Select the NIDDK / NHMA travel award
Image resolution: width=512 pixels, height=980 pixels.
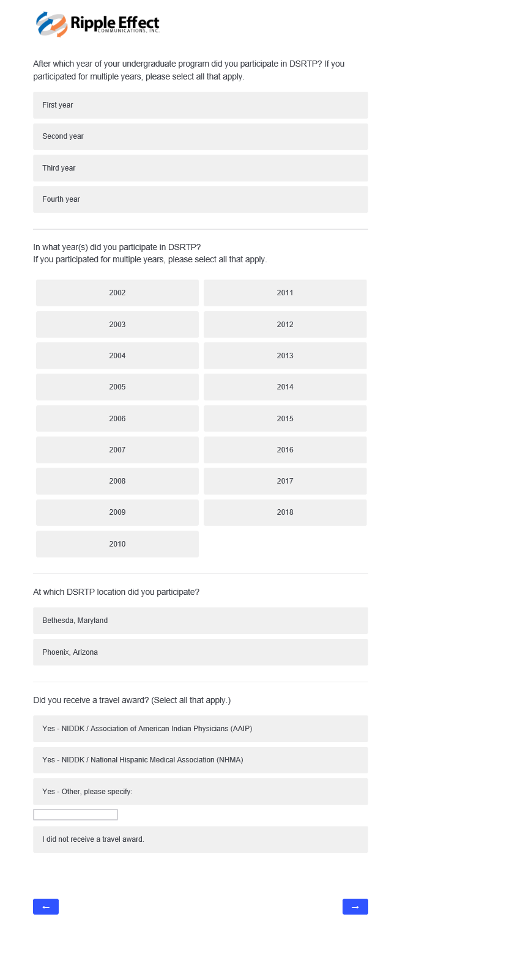(201, 760)
